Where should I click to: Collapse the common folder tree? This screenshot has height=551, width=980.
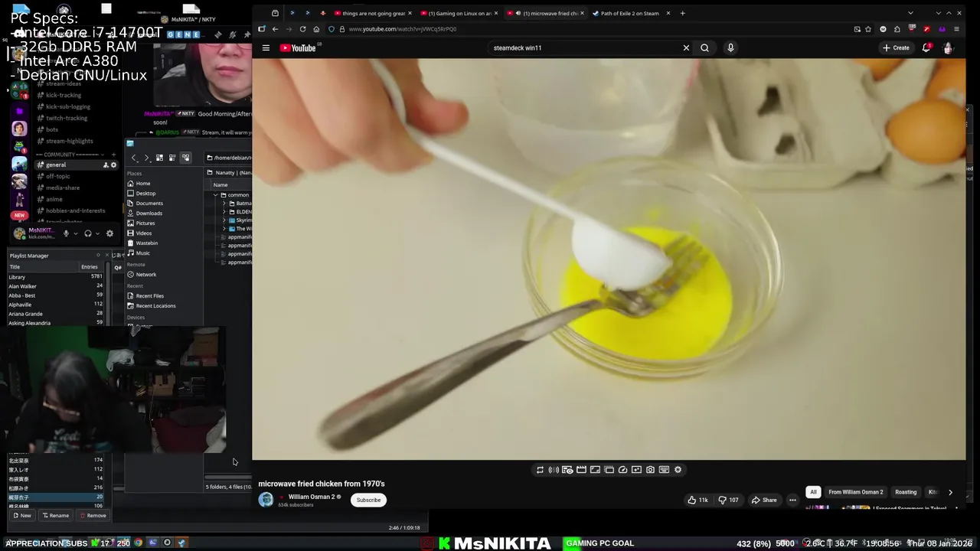215,195
